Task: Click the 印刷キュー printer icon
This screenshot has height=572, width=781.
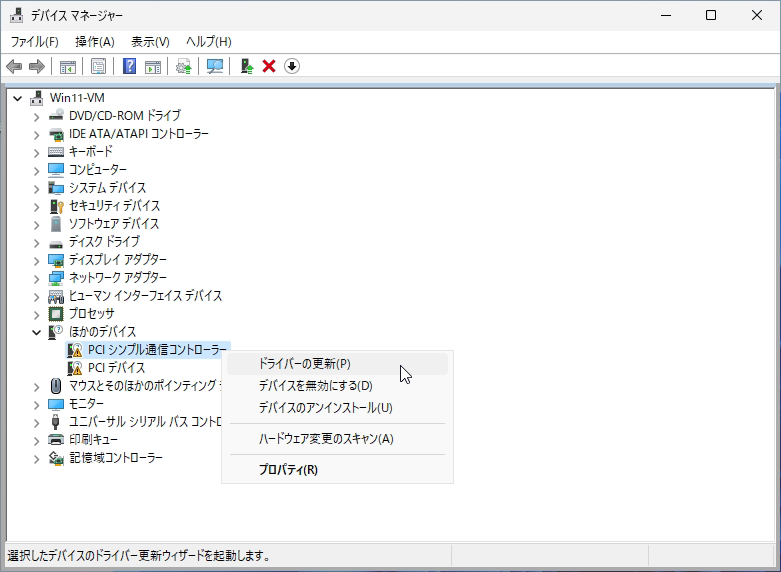Action: (x=56, y=439)
